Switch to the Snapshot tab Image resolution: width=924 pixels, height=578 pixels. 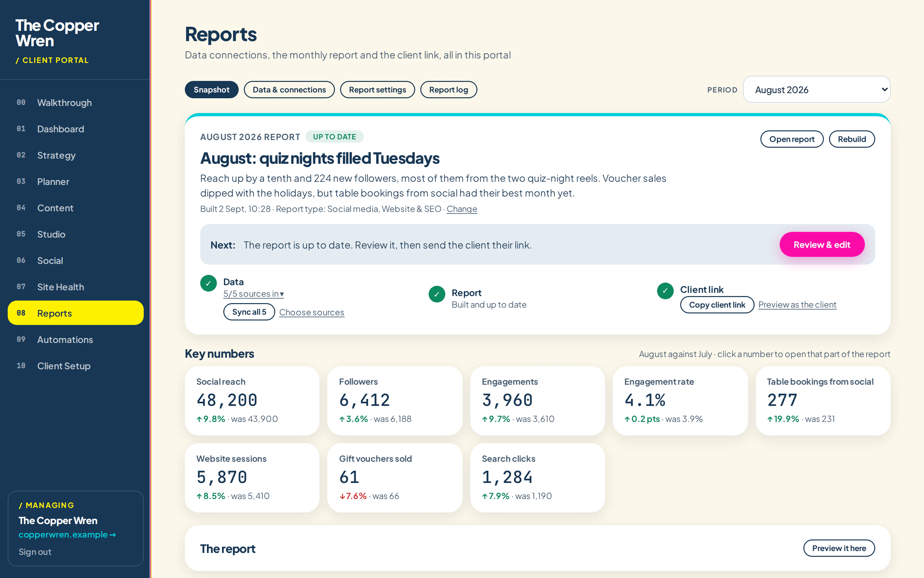pyautogui.click(x=211, y=90)
